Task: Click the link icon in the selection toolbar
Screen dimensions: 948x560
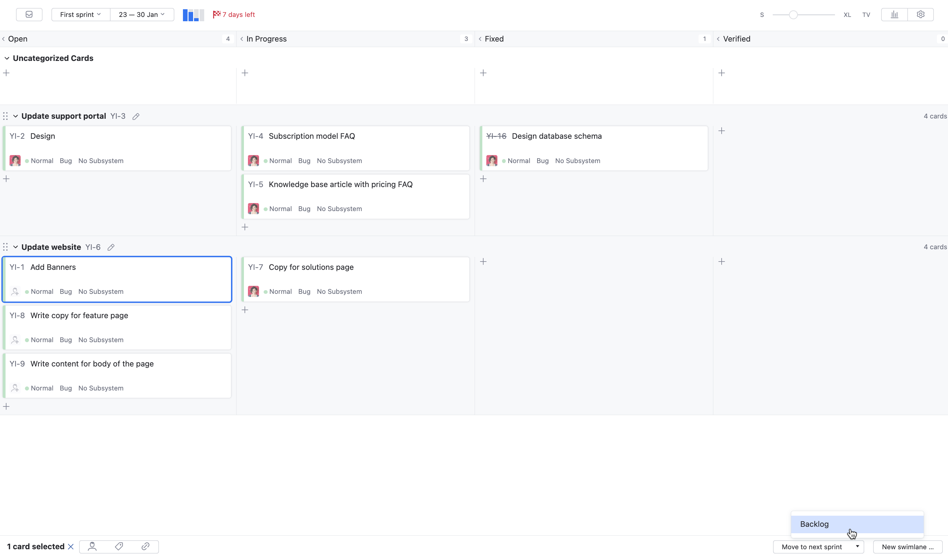Action: coord(145,546)
